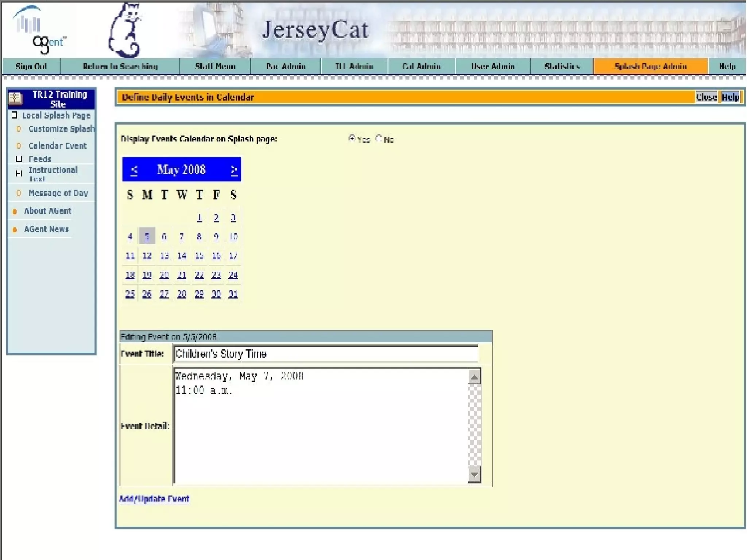The image size is (747, 560).
Task: Open the User Admin menu tab
Action: click(x=492, y=66)
